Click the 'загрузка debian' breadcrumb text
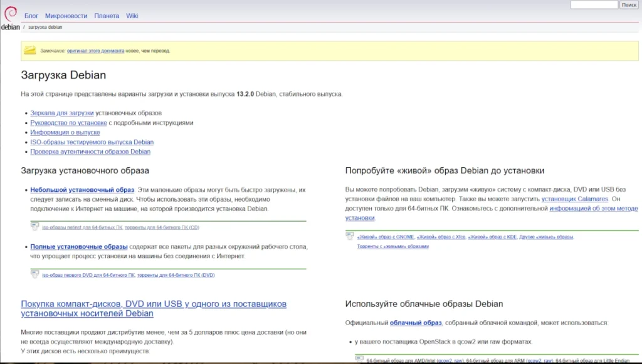Viewport: 642px width, 364px height. click(45, 27)
